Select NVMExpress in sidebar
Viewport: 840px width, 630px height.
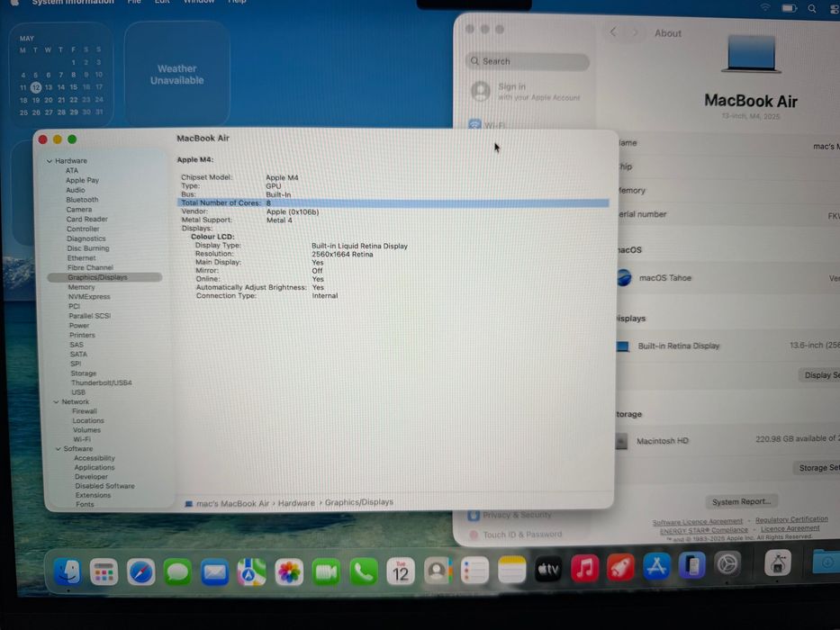[89, 297]
